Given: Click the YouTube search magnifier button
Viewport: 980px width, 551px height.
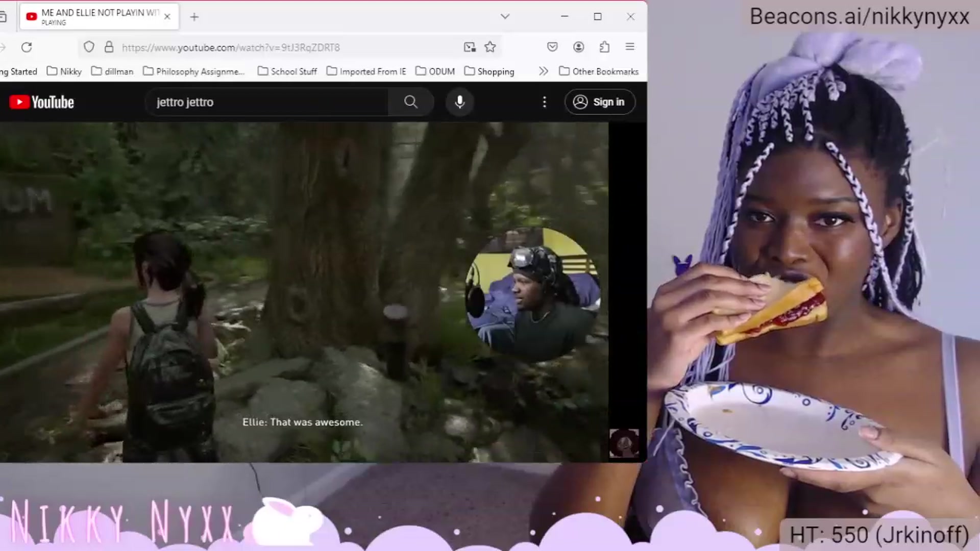Looking at the screenshot, I should click(411, 102).
